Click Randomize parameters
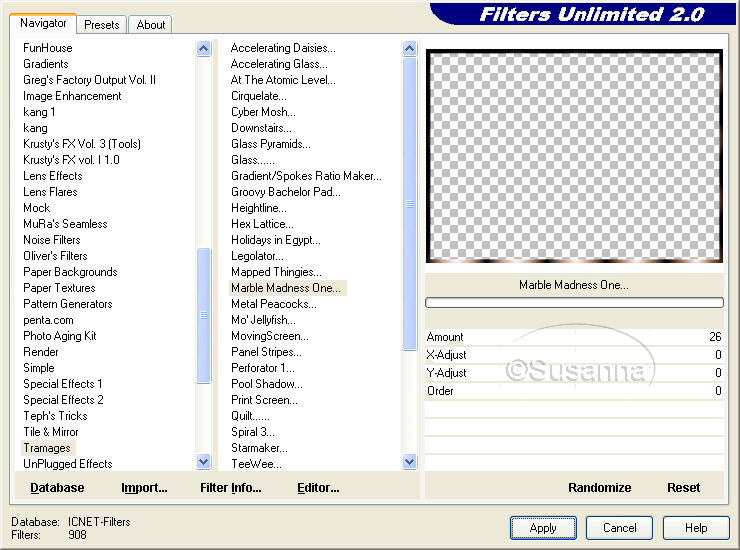740x550 pixels. (x=599, y=488)
